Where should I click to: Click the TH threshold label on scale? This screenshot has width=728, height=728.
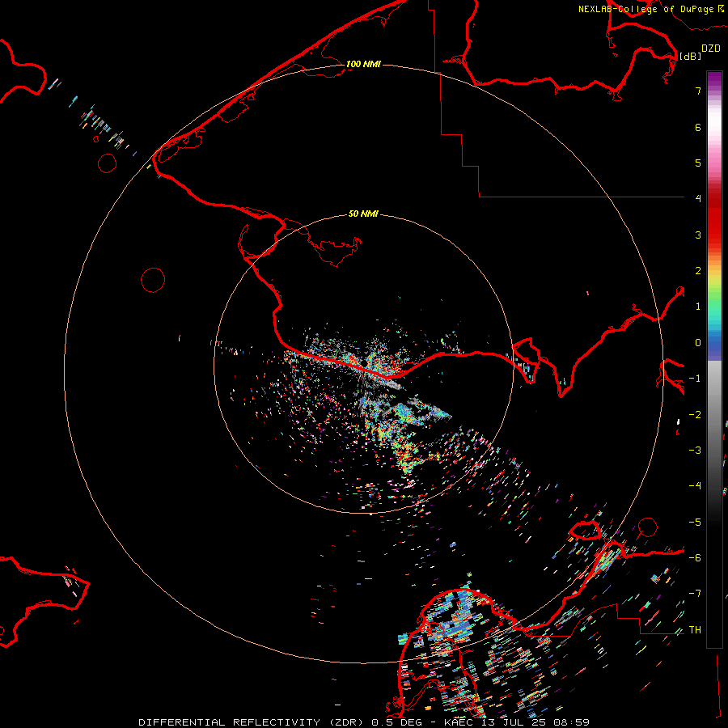(695, 630)
